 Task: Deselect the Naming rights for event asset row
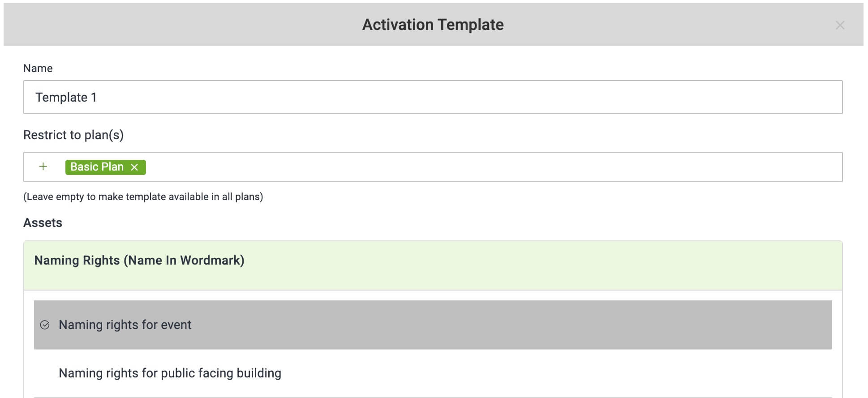point(433,325)
